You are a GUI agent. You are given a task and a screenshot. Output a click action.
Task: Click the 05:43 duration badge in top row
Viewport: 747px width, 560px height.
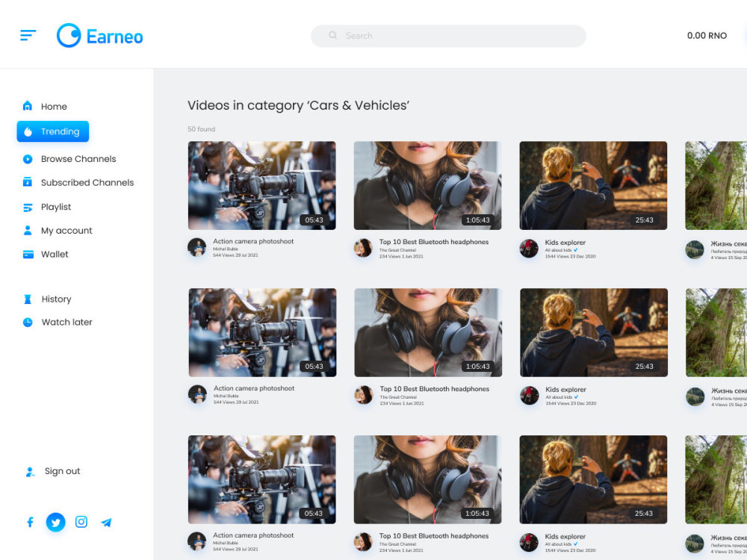[x=314, y=220]
